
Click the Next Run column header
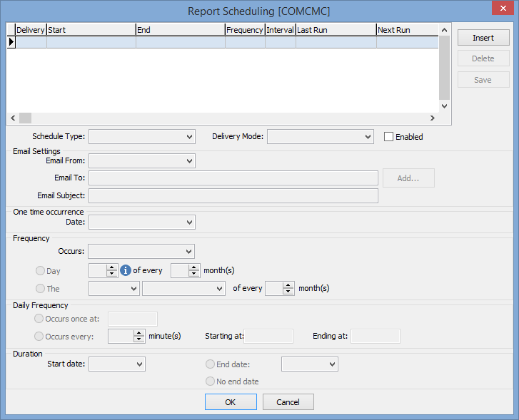(408, 30)
